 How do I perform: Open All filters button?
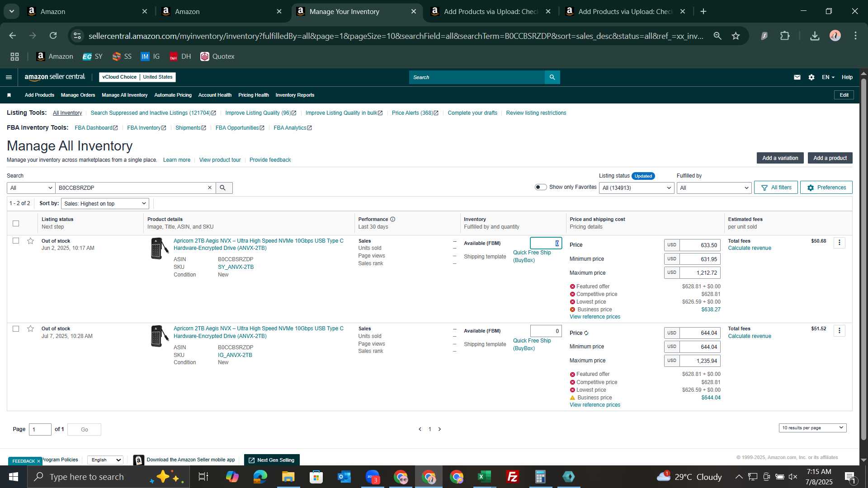[776, 188]
